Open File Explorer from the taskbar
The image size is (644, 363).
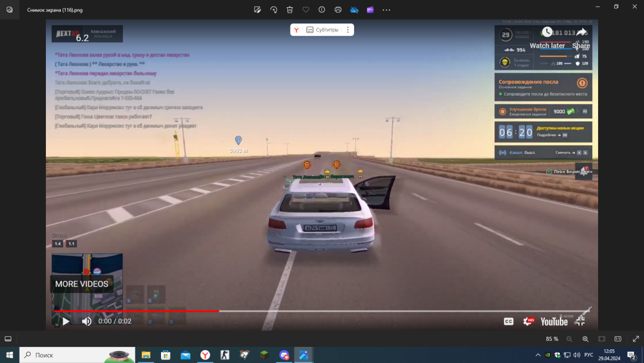(x=146, y=355)
